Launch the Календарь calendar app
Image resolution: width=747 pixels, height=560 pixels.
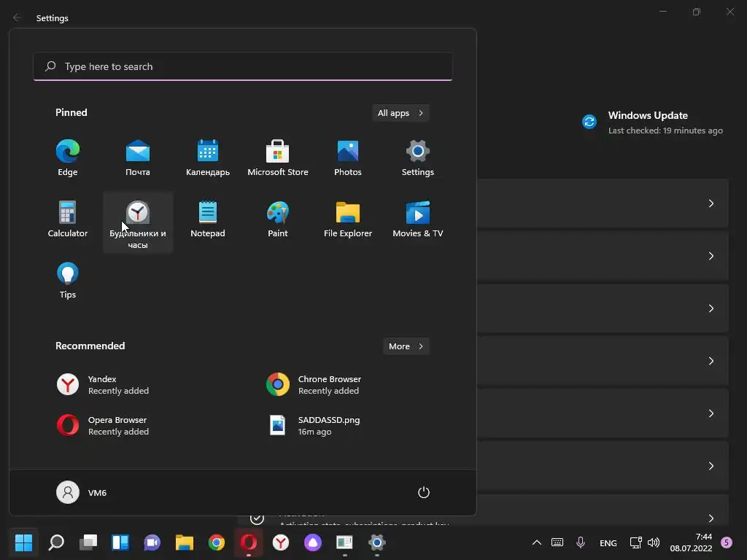coord(208,158)
